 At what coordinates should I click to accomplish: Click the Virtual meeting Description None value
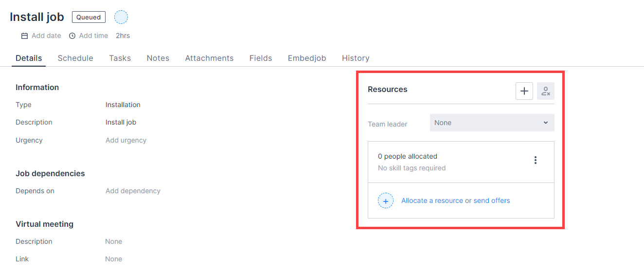pos(114,241)
